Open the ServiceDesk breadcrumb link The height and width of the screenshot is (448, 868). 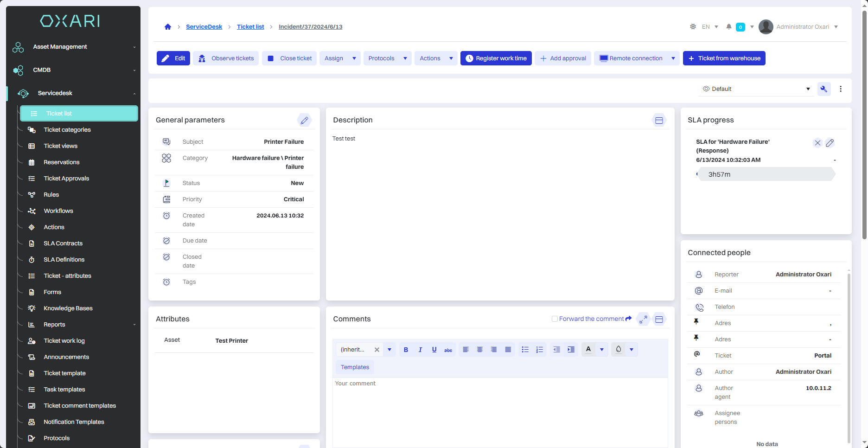point(204,27)
